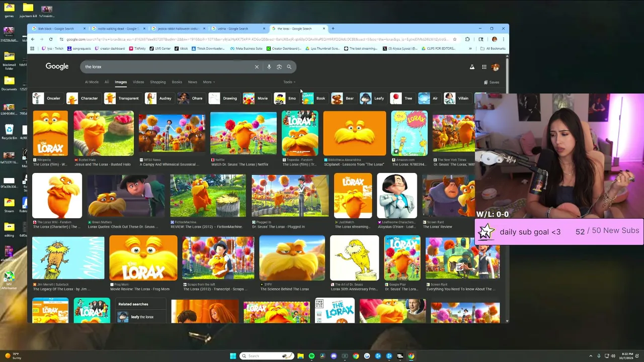
Task: Show hidden bookmarks with the chevron
Action: [x=470, y=49]
